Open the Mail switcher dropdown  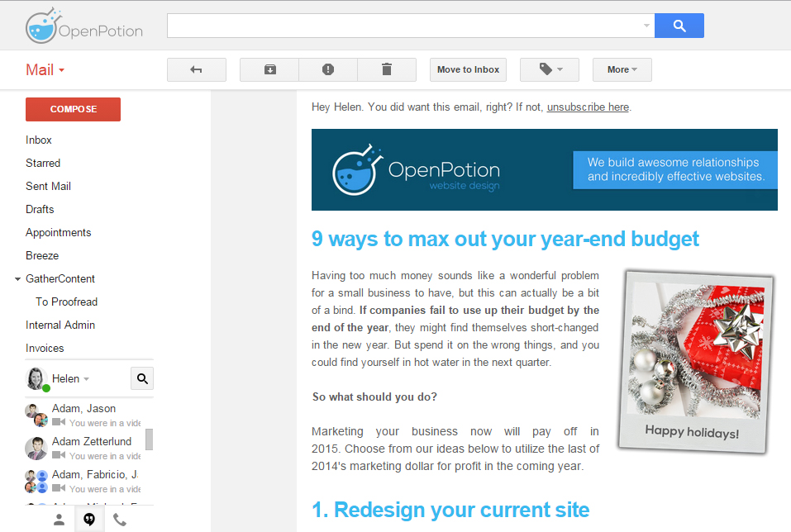point(45,70)
